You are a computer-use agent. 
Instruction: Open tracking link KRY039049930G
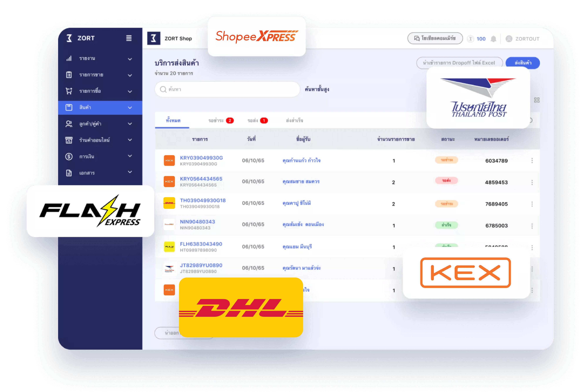pos(201,158)
